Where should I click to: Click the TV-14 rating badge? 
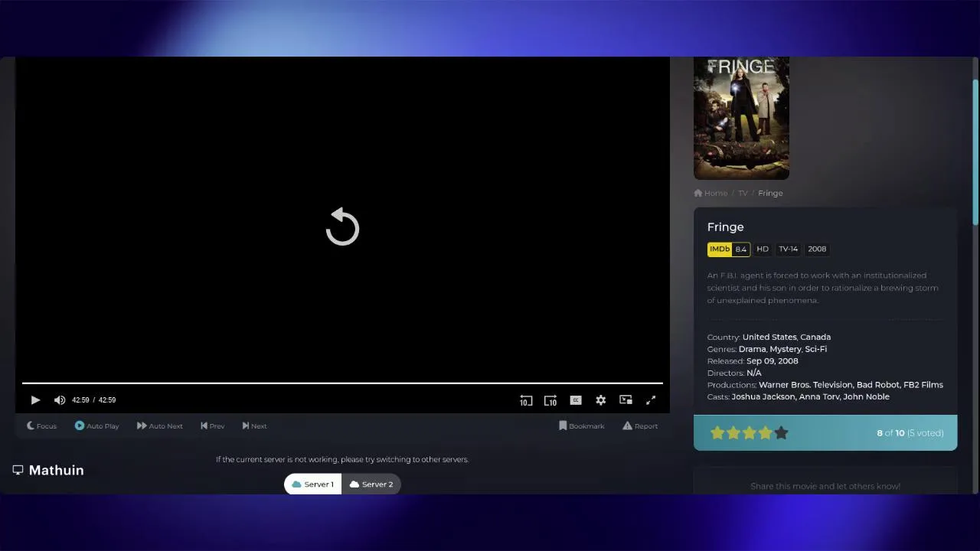pos(788,249)
